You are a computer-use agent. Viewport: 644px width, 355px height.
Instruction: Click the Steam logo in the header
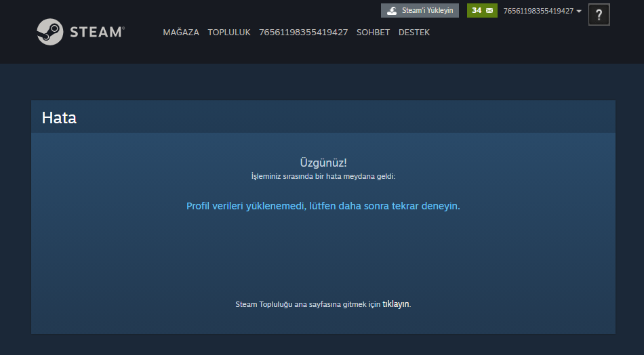pyautogui.click(x=81, y=32)
